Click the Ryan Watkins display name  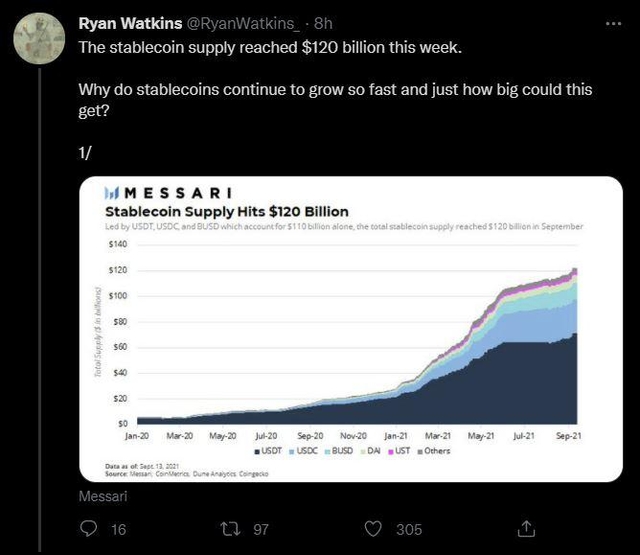(x=129, y=21)
